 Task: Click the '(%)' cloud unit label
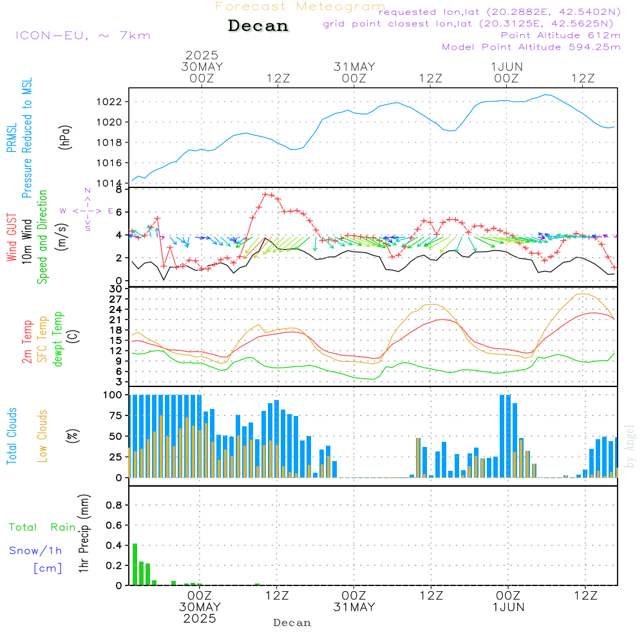[72, 436]
